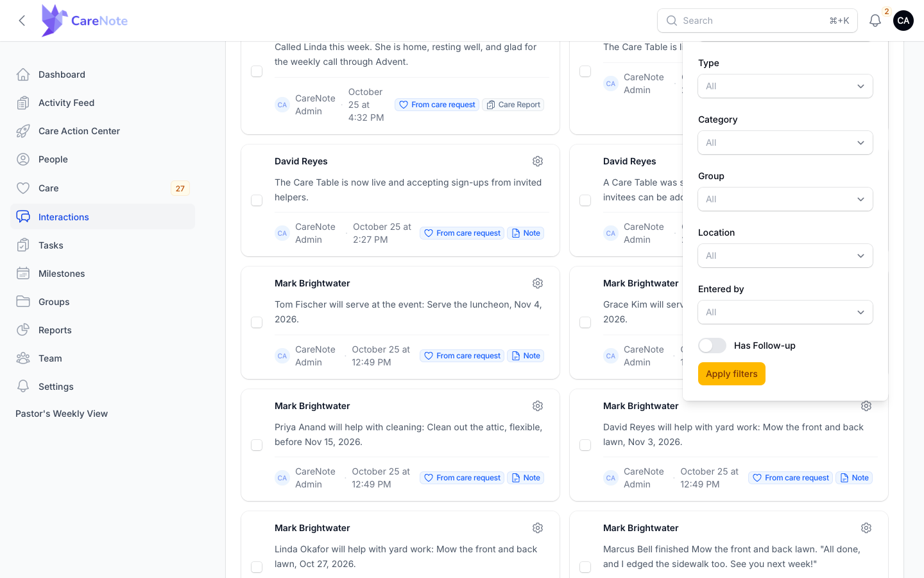The image size is (924, 578).
Task: Check the Priya Anand cleaning checkbox
Action: 257,445
